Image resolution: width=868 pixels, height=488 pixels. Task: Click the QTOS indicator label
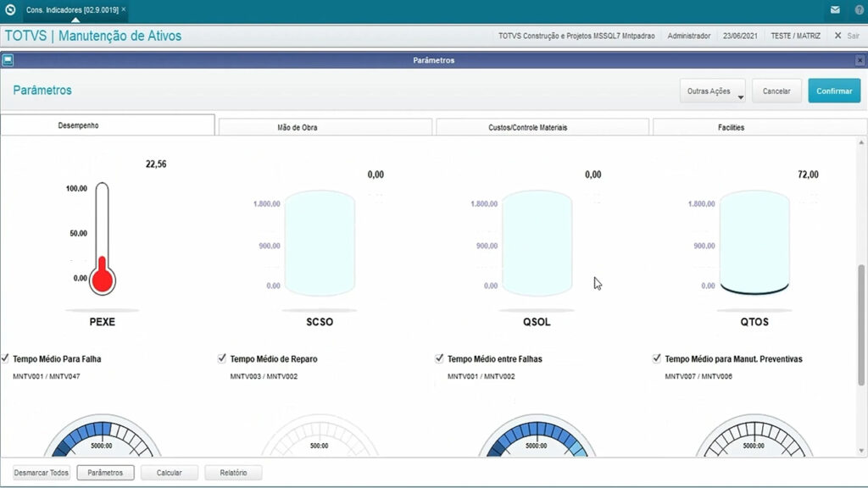coord(754,322)
